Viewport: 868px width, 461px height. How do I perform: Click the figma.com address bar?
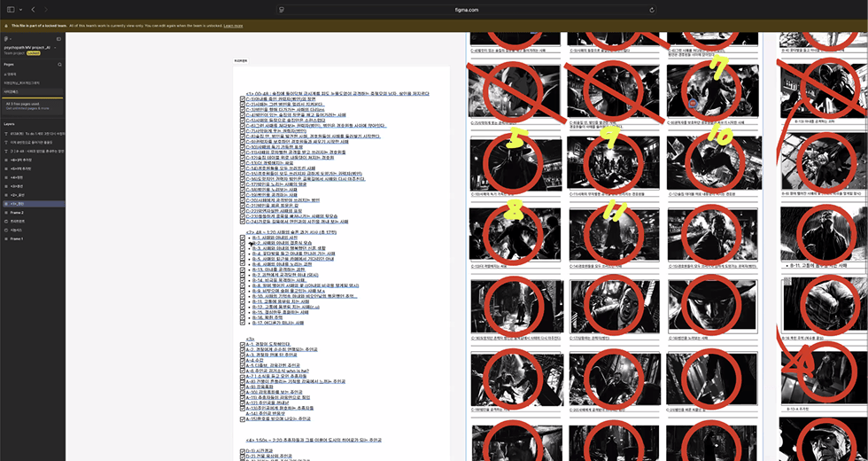[468, 10]
